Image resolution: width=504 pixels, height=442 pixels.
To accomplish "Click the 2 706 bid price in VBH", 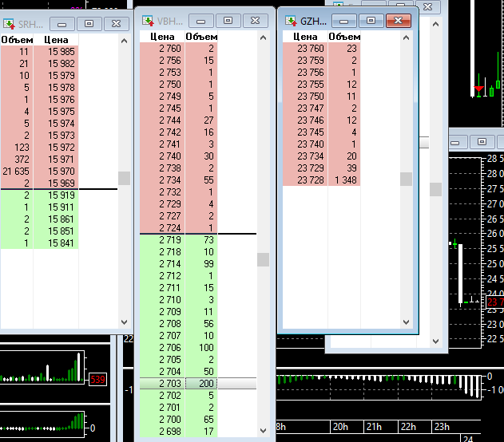I will [x=162, y=348].
